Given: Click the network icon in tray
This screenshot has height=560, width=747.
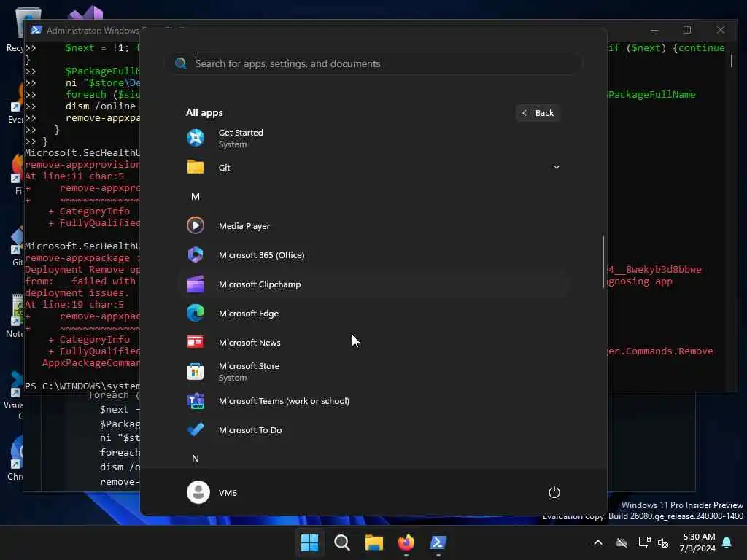Looking at the screenshot, I should point(644,542).
